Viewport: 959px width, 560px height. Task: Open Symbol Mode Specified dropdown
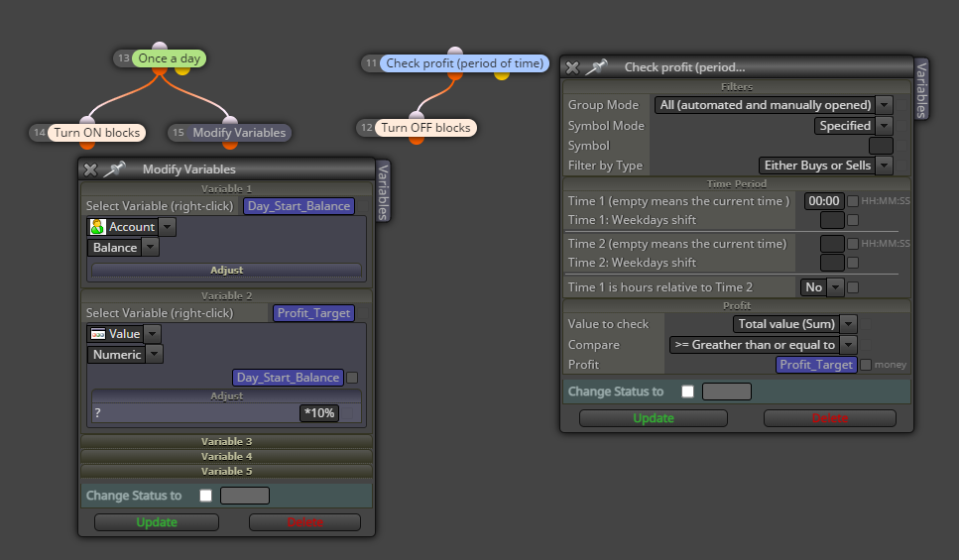(885, 126)
